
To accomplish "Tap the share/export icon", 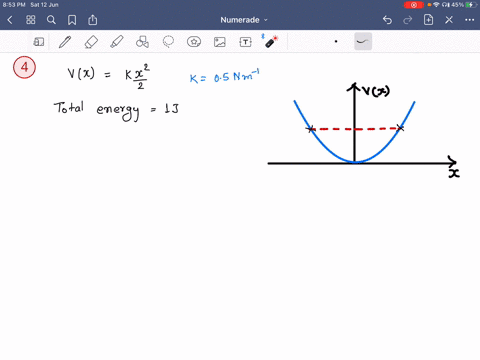I will point(93,20).
